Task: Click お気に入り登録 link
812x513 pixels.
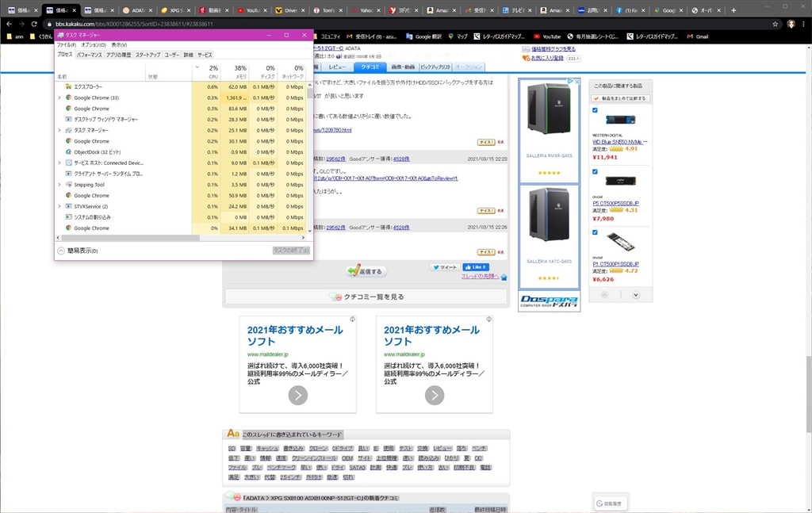Action: [547, 58]
